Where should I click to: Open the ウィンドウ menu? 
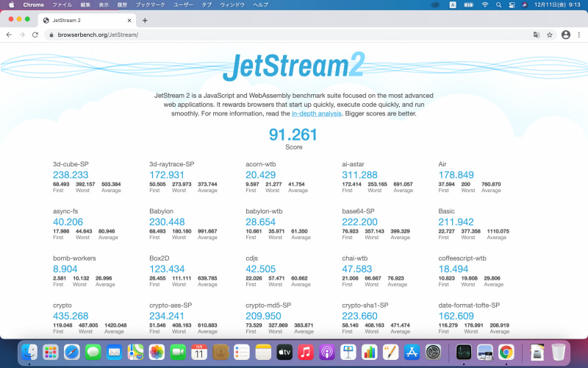(232, 5)
